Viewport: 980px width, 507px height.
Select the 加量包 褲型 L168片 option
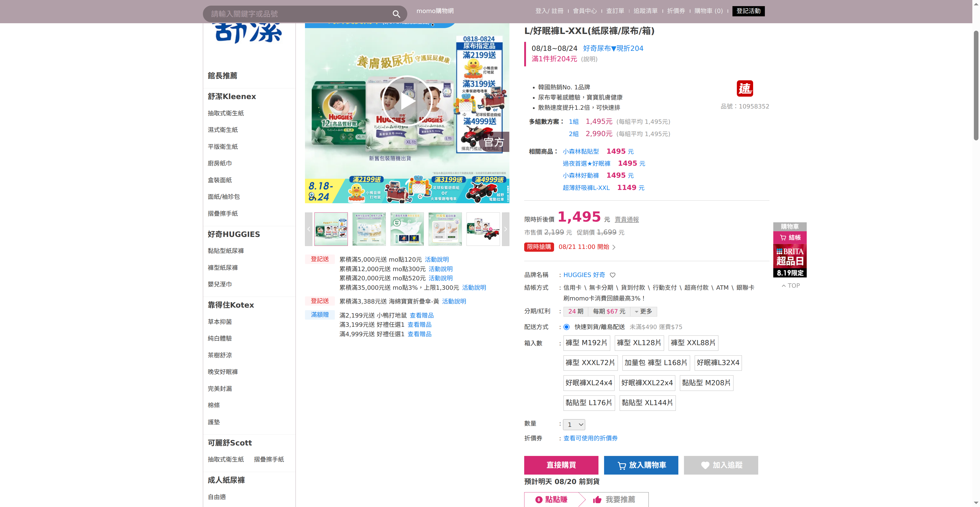(x=656, y=363)
